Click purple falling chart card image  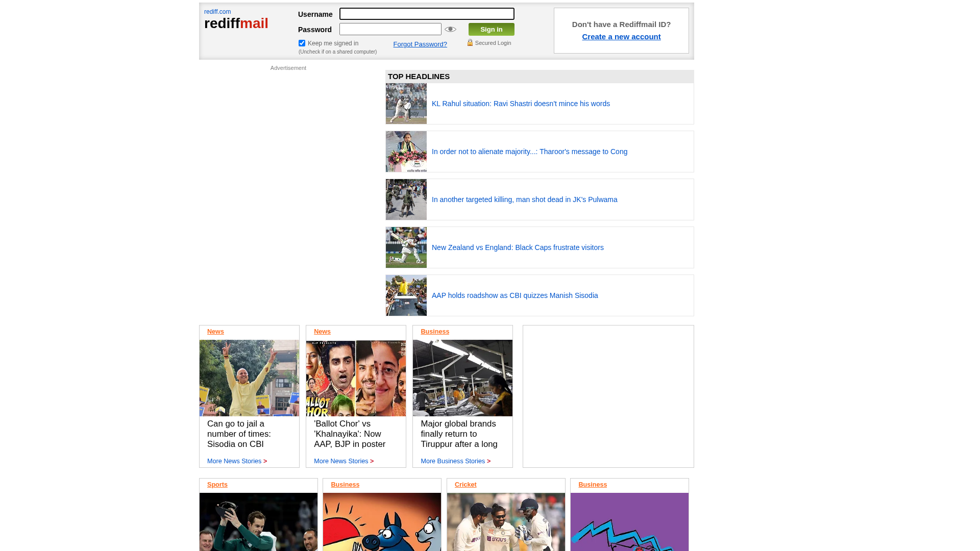click(x=629, y=522)
